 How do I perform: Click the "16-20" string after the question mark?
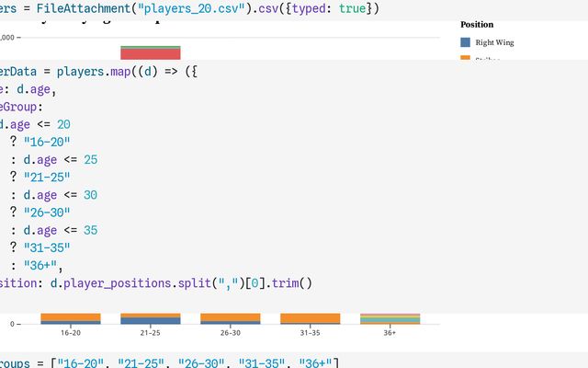[x=47, y=142]
